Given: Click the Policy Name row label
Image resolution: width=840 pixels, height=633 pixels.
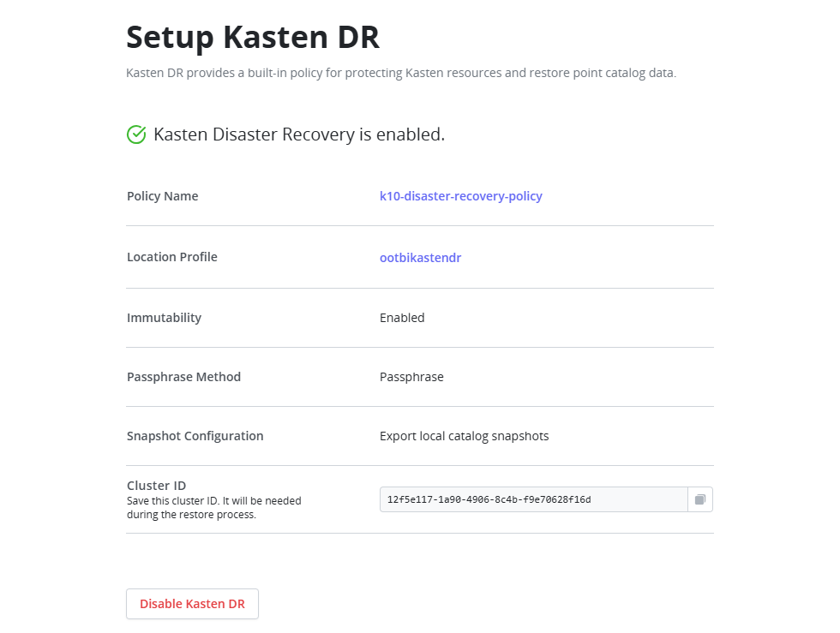Looking at the screenshot, I should click(162, 196).
